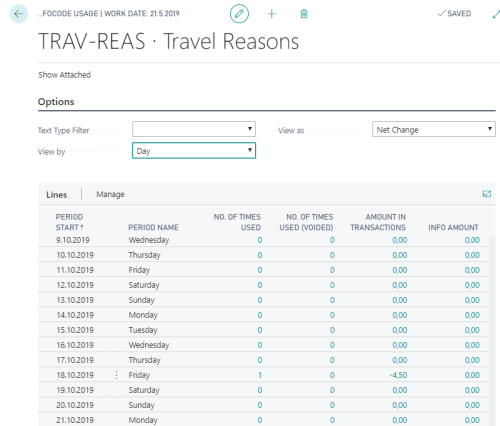This screenshot has height=426, width=500.
Task: Delete record using the trash icon
Action: (x=304, y=14)
